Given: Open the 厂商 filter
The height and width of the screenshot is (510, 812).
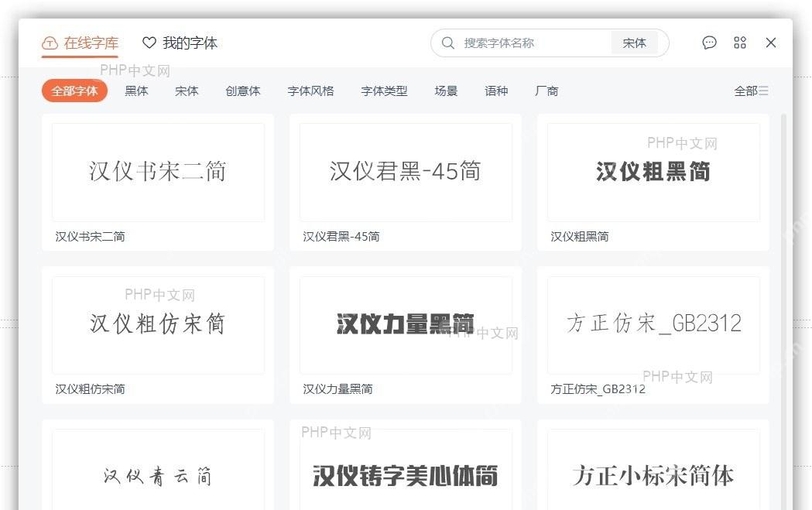Looking at the screenshot, I should (x=546, y=91).
